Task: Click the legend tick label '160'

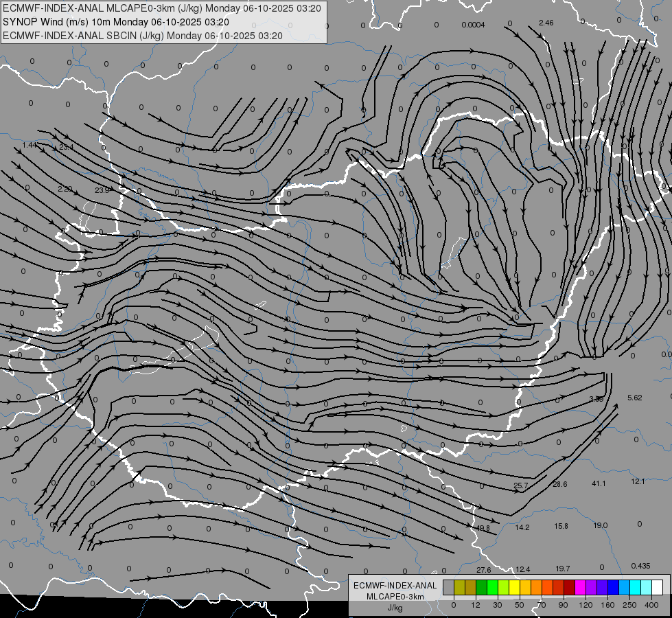Action: pyautogui.click(x=607, y=605)
